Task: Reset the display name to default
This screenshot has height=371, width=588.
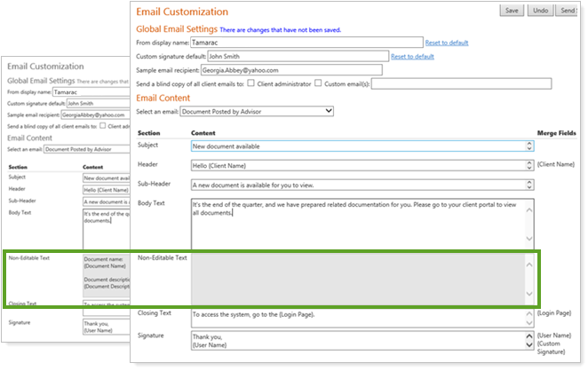Action: (x=447, y=43)
